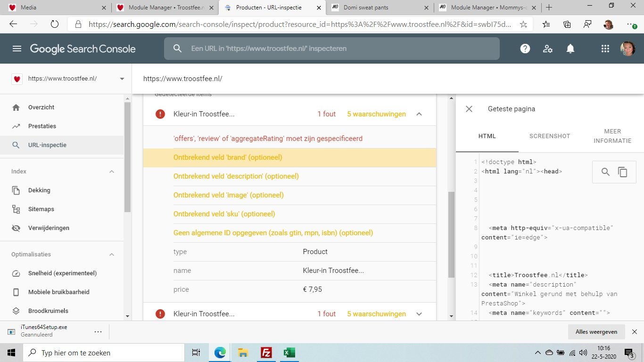
Task: Select the missing 'brand' field warning
Action: click(289, 157)
